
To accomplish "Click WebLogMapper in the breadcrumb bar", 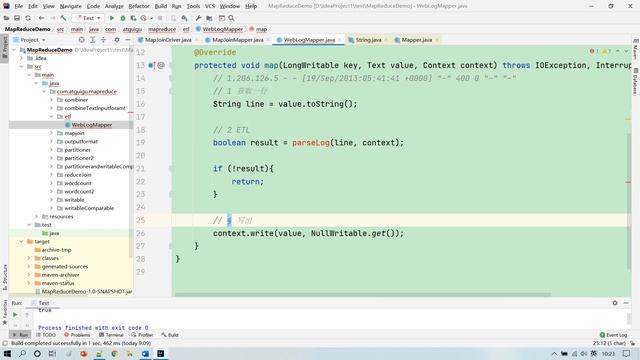I will (x=222, y=29).
